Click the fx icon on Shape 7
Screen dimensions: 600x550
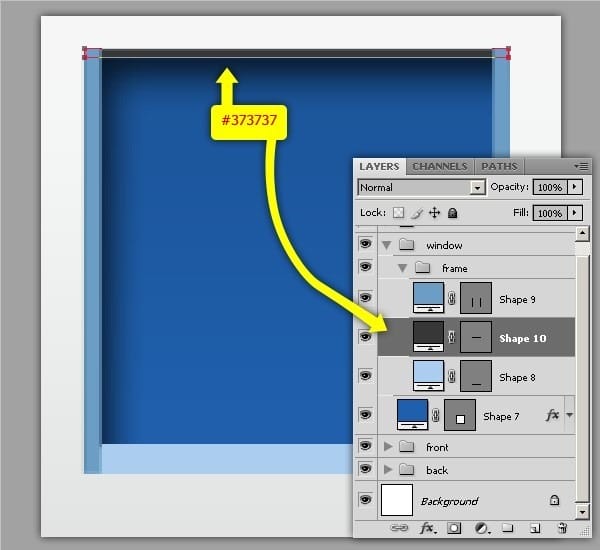click(553, 415)
